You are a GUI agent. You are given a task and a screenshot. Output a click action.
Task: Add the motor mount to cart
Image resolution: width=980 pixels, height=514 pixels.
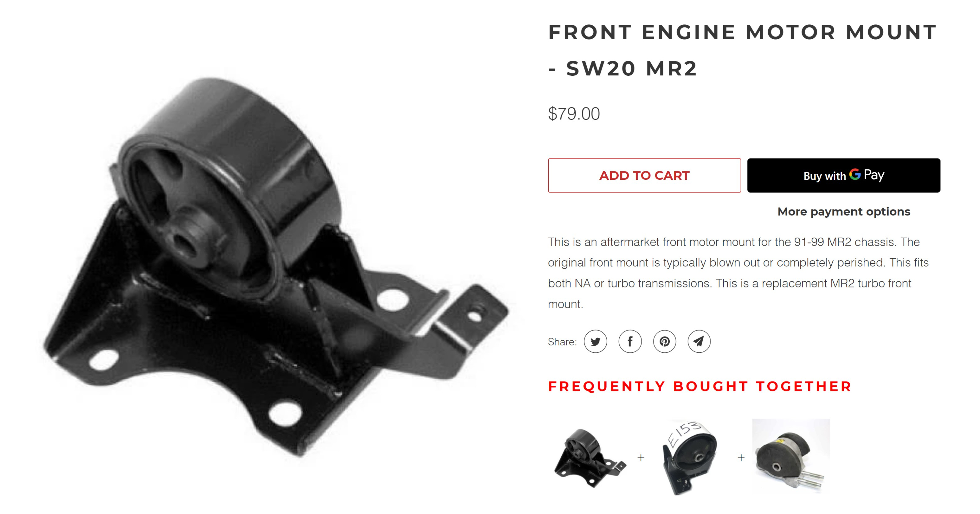(645, 176)
